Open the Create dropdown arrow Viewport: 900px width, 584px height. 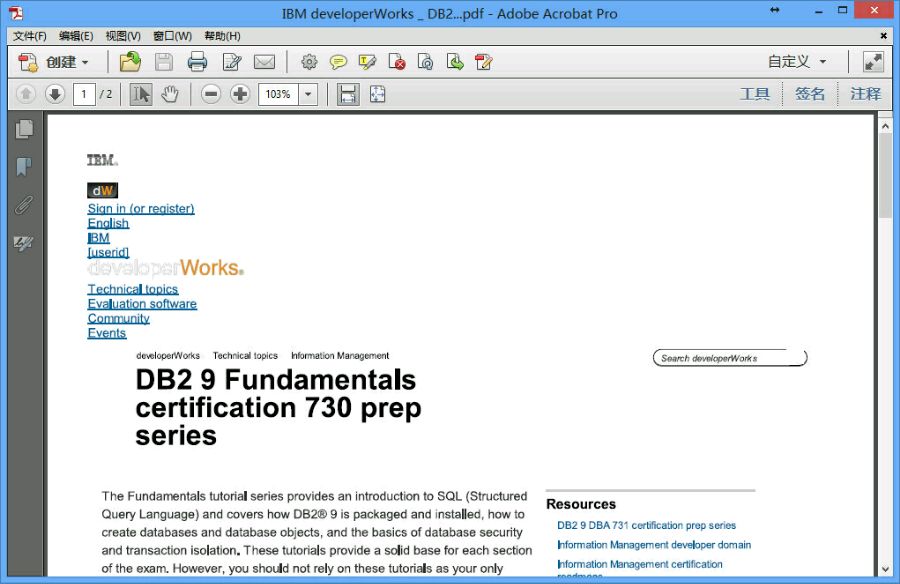coord(85,62)
